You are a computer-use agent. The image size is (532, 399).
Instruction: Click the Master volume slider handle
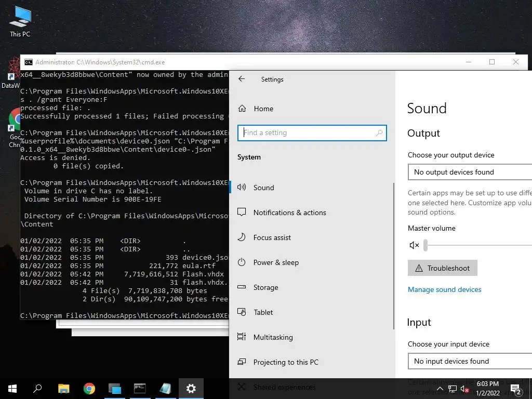425,245
